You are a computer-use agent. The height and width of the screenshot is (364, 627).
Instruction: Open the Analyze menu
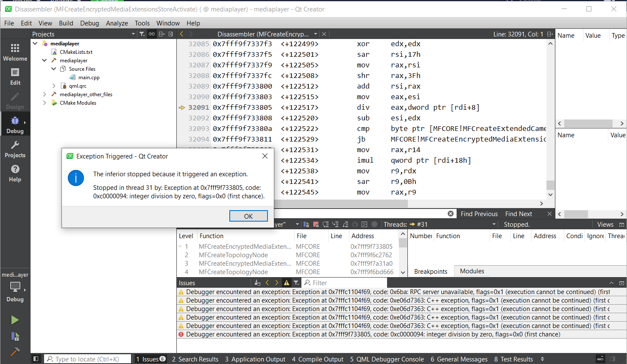(117, 23)
